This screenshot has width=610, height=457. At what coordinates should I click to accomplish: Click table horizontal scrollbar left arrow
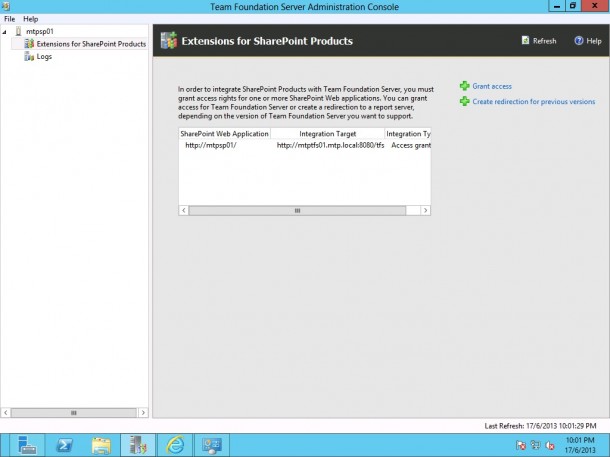pos(184,210)
